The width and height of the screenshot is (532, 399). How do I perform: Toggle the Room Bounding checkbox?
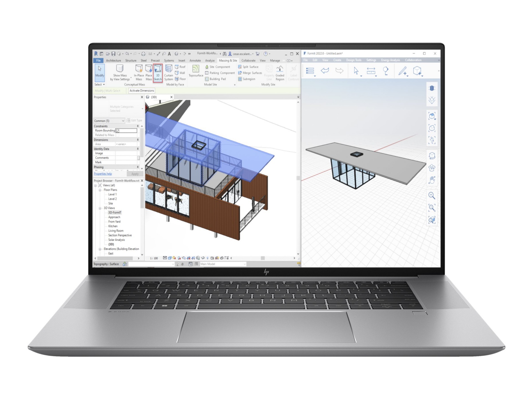click(117, 131)
